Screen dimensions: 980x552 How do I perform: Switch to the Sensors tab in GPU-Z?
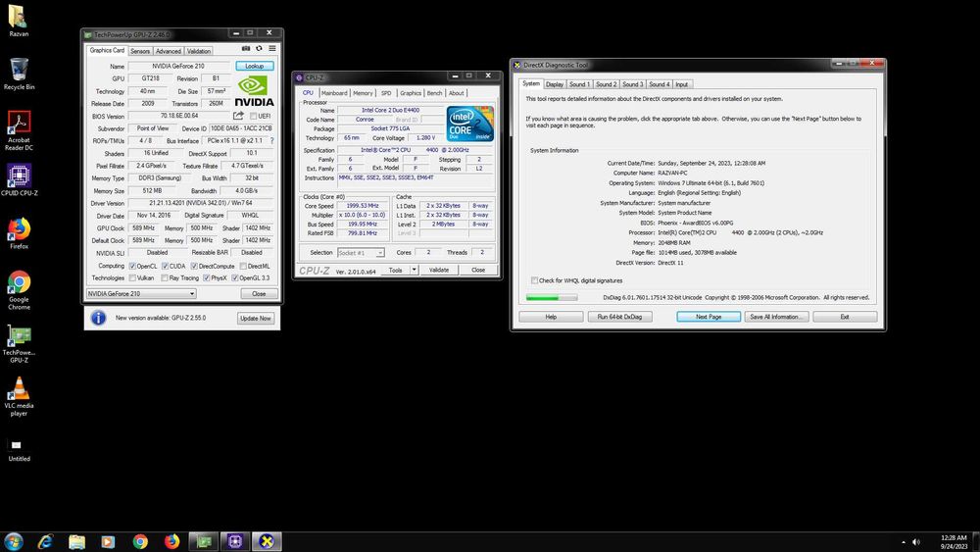coord(140,51)
